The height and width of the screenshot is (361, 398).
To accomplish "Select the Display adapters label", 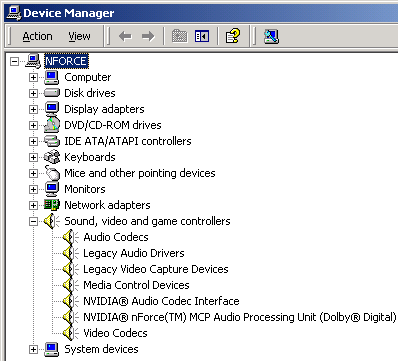I will (x=104, y=109).
